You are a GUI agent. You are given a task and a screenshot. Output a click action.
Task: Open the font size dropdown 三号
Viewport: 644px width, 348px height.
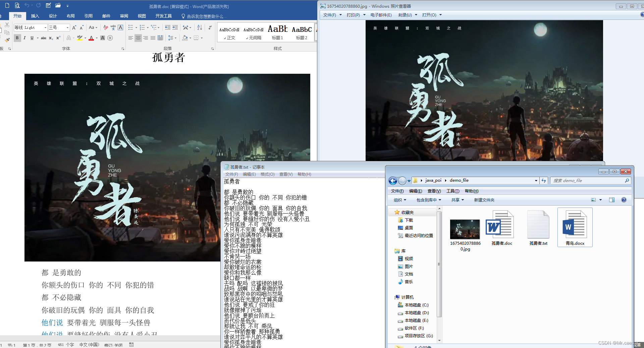click(x=67, y=27)
